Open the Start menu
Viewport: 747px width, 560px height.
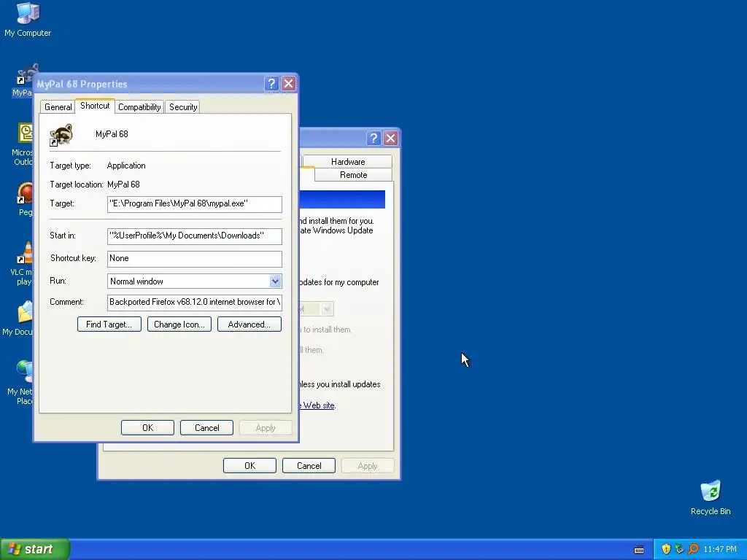35,549
